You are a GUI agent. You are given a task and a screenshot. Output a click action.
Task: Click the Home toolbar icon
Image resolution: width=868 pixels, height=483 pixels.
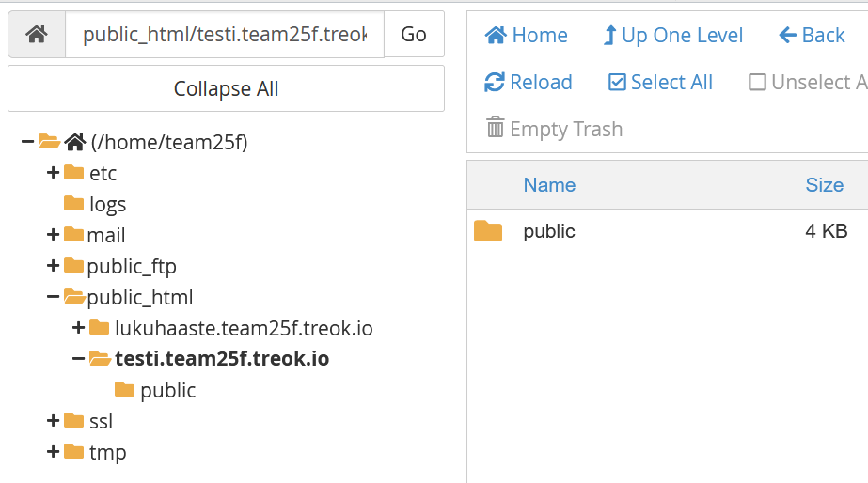pyautogui.click(x=496, y=36)
